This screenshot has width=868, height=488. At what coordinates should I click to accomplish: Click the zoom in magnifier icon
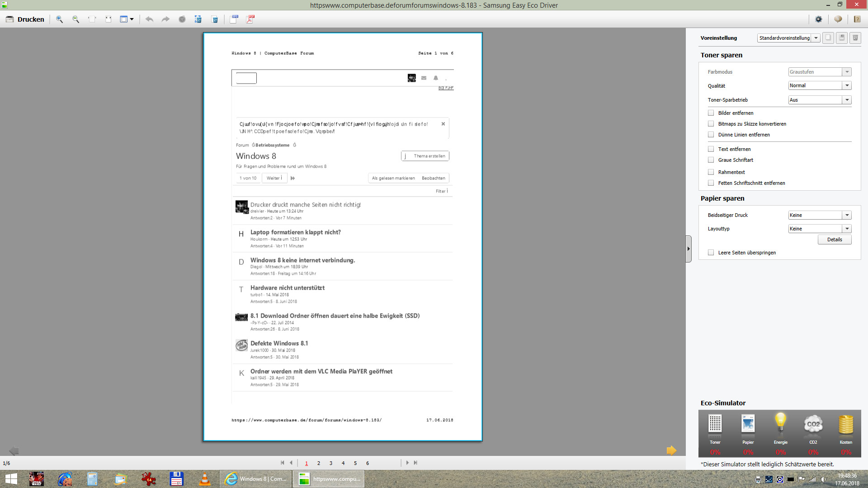[59, 19]
